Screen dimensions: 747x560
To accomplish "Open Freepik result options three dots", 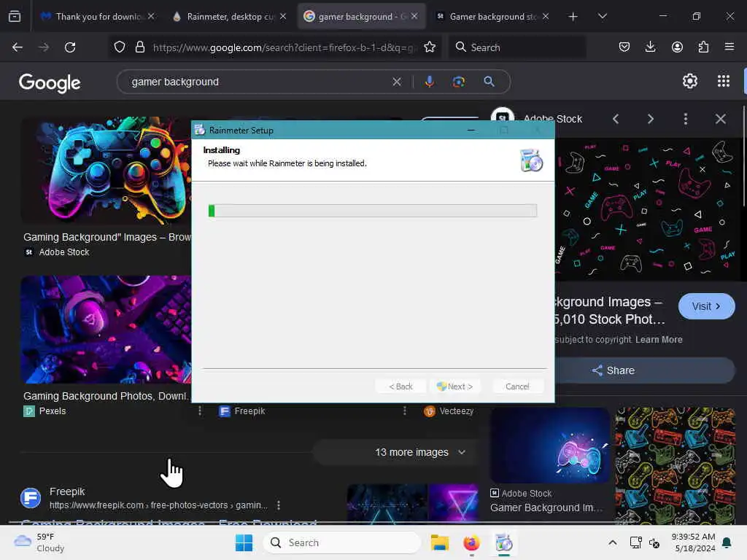I will 278,505.
